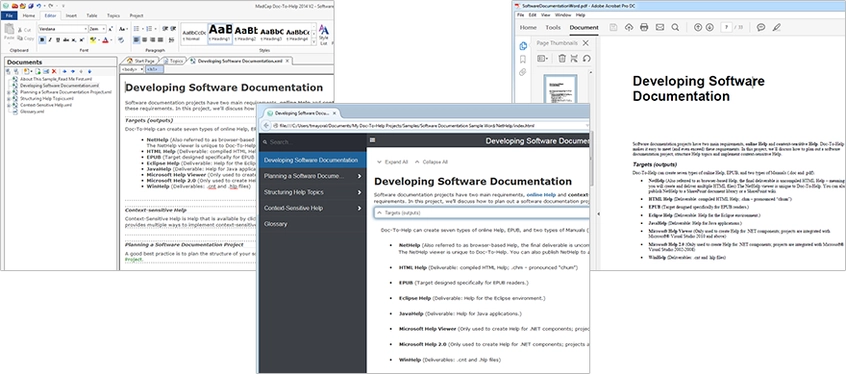Click the cloud upload icon in Acrobat
846x374 pixels.
[629, 27]
